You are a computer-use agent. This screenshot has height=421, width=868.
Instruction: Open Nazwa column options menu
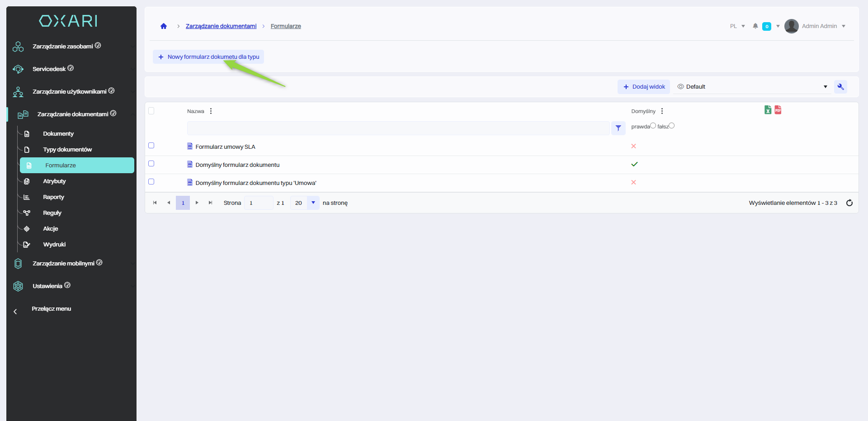click(211, 111)
